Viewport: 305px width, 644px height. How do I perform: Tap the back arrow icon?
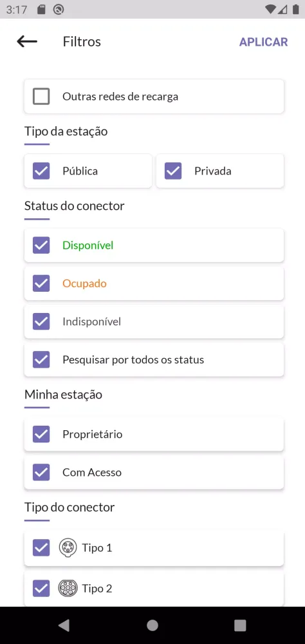tap(27, 41)
